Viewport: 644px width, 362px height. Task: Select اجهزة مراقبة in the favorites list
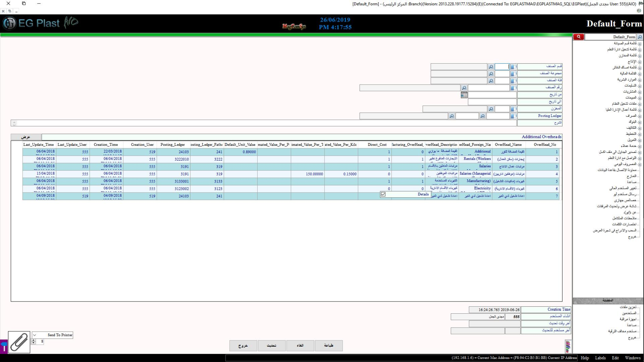point(628,319)
